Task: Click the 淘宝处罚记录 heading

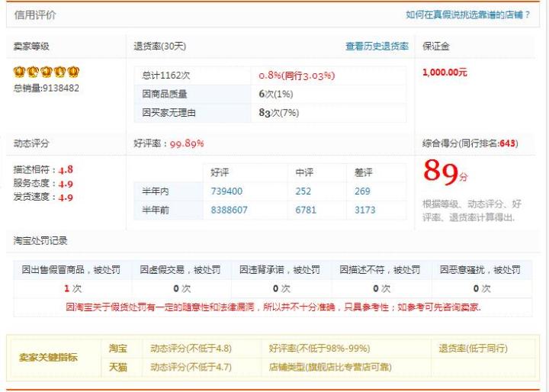Action: coord(40,241)
